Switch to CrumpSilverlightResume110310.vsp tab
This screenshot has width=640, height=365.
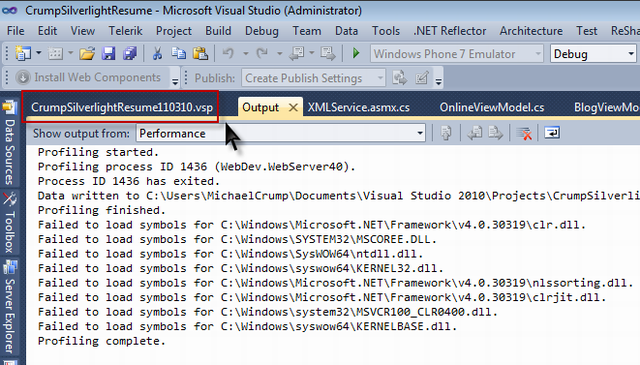pyautogui.click(x=122, y=107)
